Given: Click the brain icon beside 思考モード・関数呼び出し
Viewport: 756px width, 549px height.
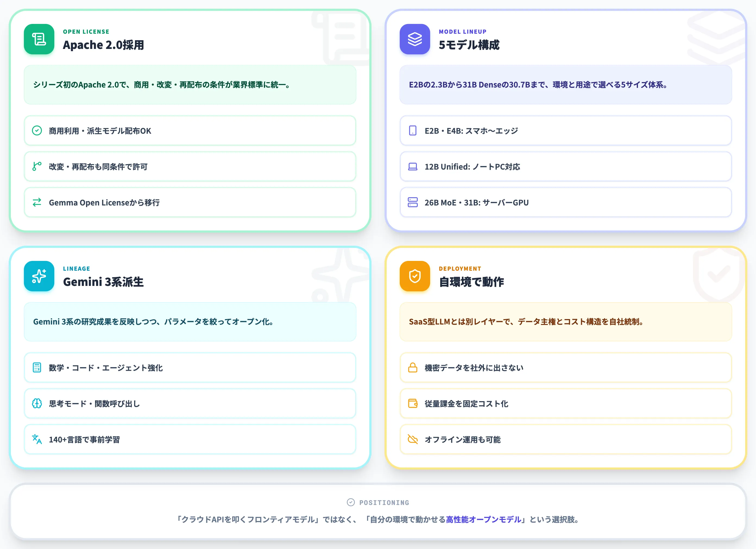Looking at the screenshot, I should [37, 404].
